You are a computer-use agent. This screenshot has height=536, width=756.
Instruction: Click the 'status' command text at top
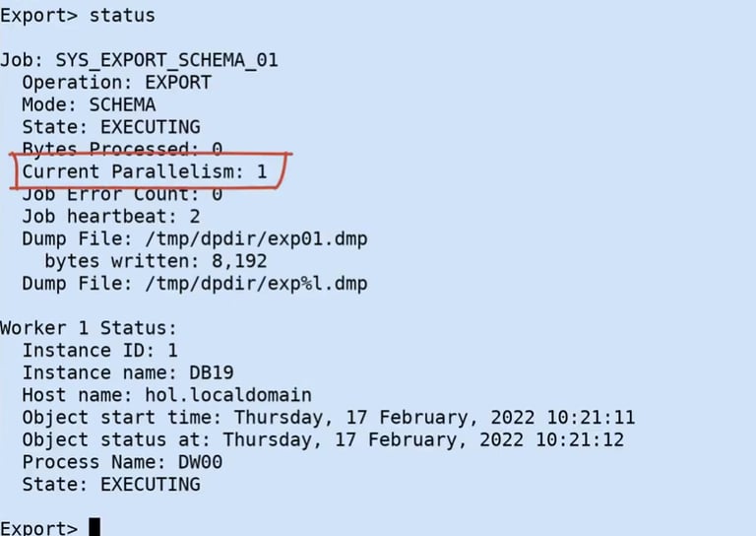tap(122, 16)
